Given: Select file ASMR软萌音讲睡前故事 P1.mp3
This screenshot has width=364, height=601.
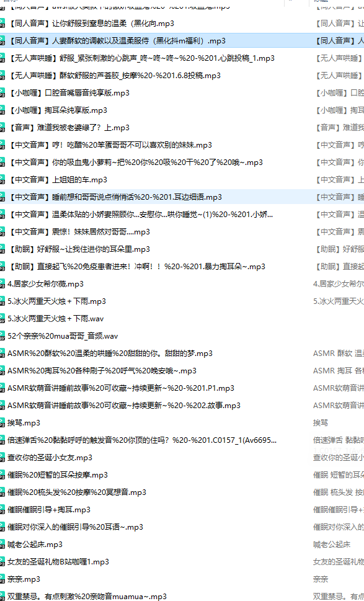Looking at the screenshot, I should (x=121, y=388).
